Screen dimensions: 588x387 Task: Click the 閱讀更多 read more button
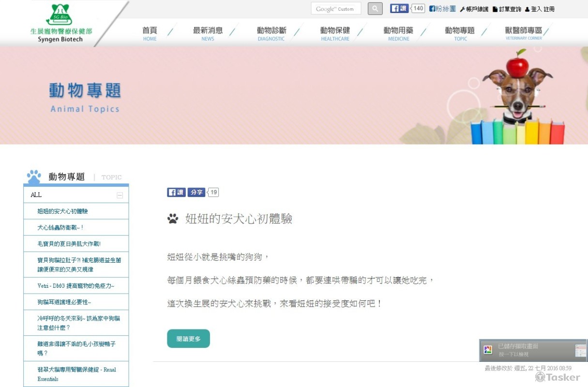coord(188,338)
